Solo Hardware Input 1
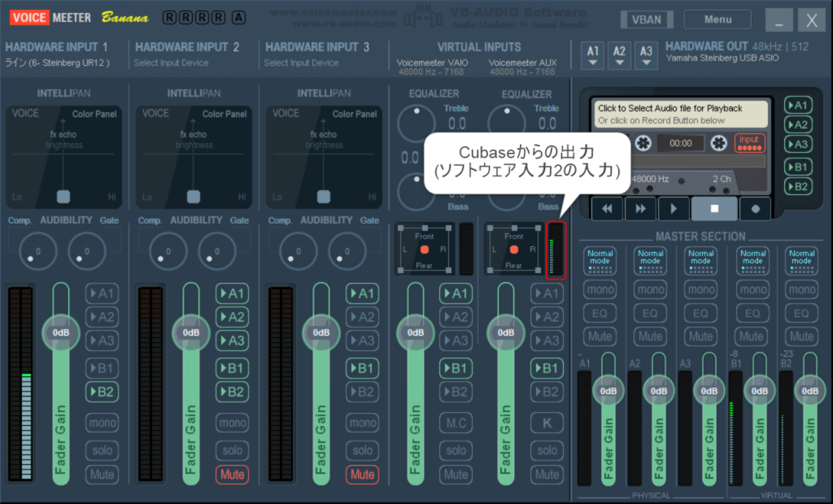 (x=102, y=450)
